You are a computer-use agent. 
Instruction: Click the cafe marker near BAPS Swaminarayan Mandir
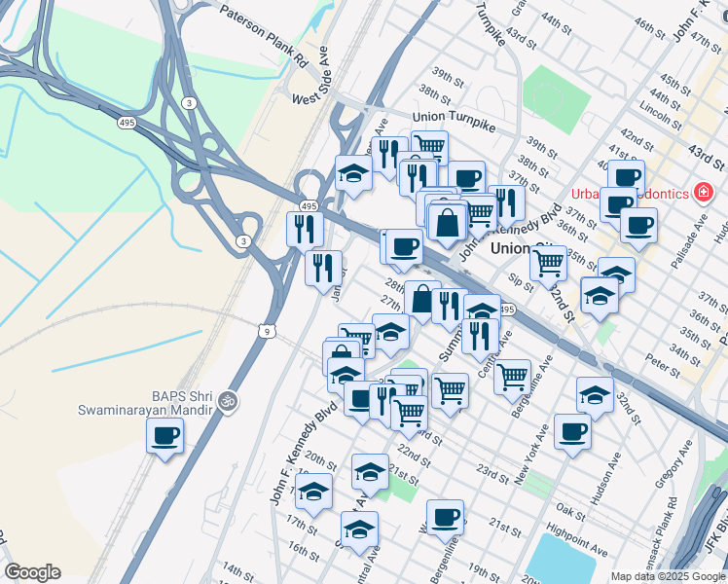(164, 439)
